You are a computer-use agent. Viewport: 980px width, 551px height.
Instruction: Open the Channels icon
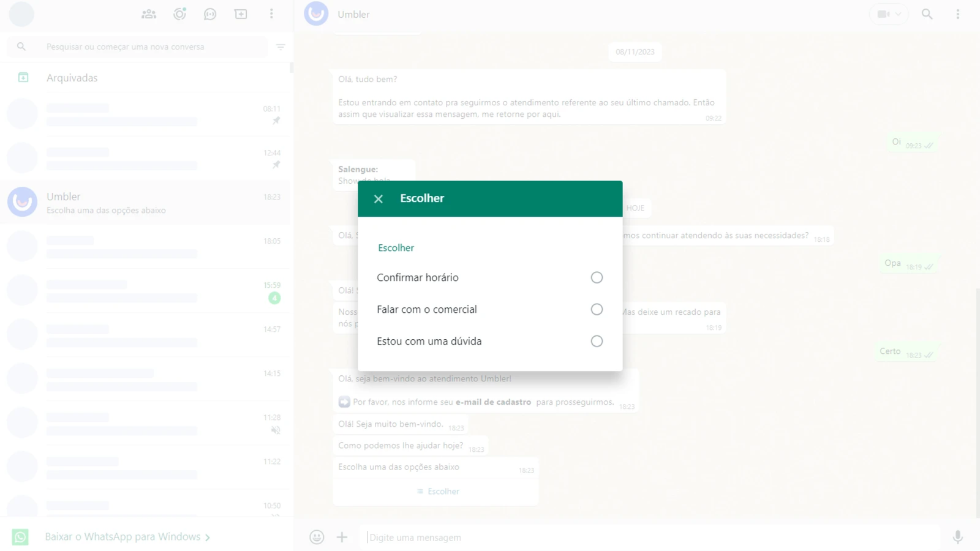pyautogui.click(x=210, y=14)
